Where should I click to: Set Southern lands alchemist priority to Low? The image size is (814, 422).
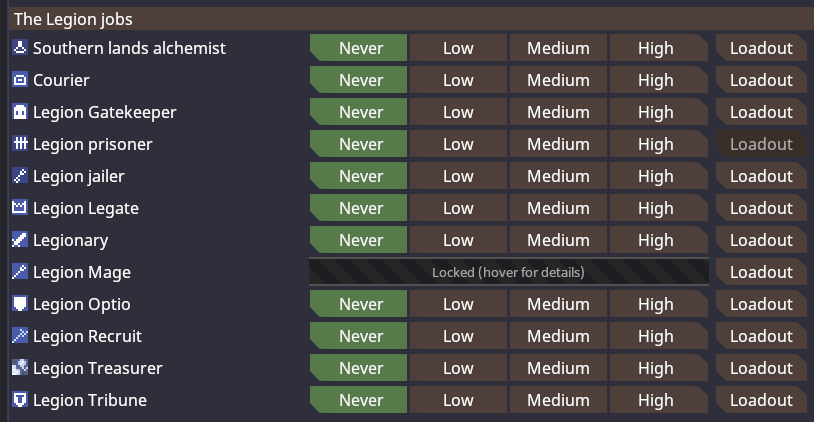click(458, 48)
